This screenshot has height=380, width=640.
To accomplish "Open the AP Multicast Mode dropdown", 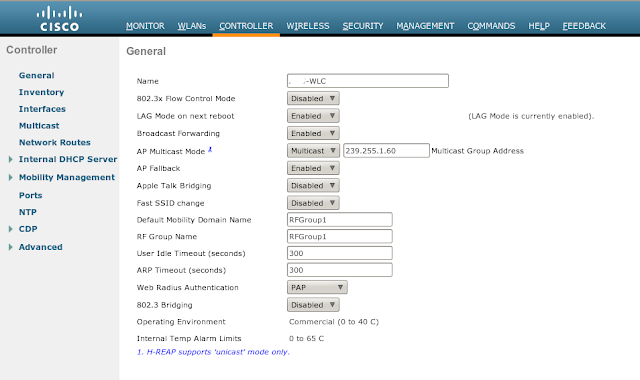I will click(x=313, y=151).
